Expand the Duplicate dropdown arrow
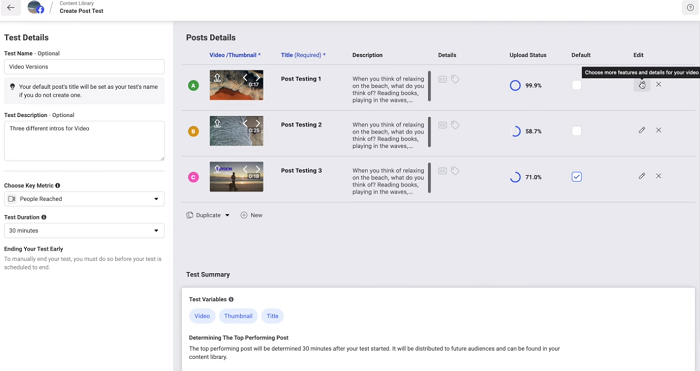The height and width of the screenshot is (371, 700). 227,215
